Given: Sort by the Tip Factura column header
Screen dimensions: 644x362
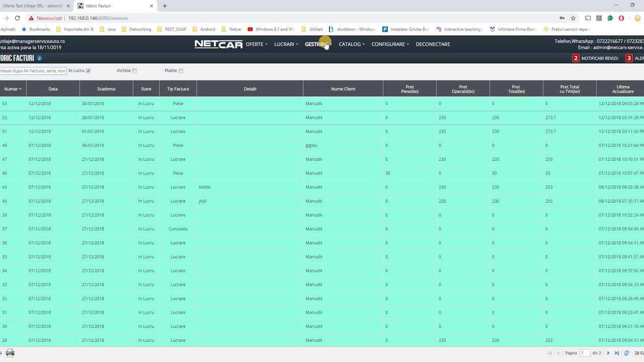Looking at the screenshot, I should coord(178,89).
